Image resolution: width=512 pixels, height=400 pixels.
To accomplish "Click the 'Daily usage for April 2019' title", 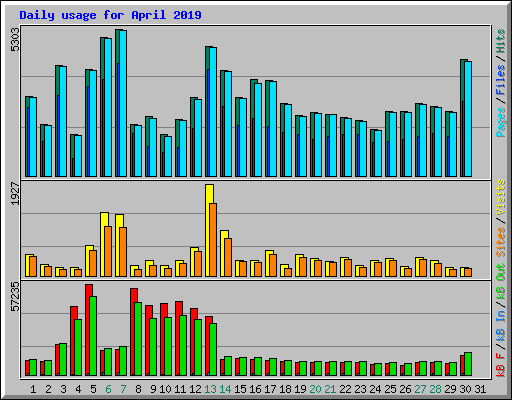I will (x=110, y=15).
